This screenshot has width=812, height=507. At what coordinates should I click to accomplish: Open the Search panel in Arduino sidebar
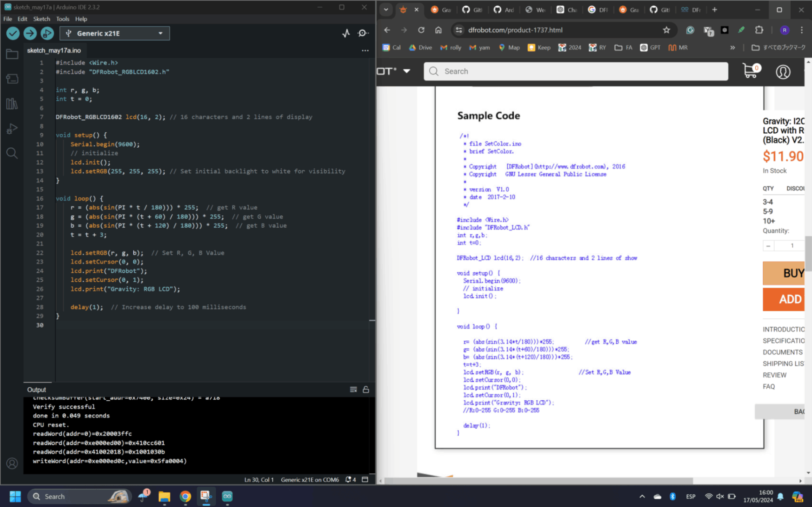tap(12, 153)
